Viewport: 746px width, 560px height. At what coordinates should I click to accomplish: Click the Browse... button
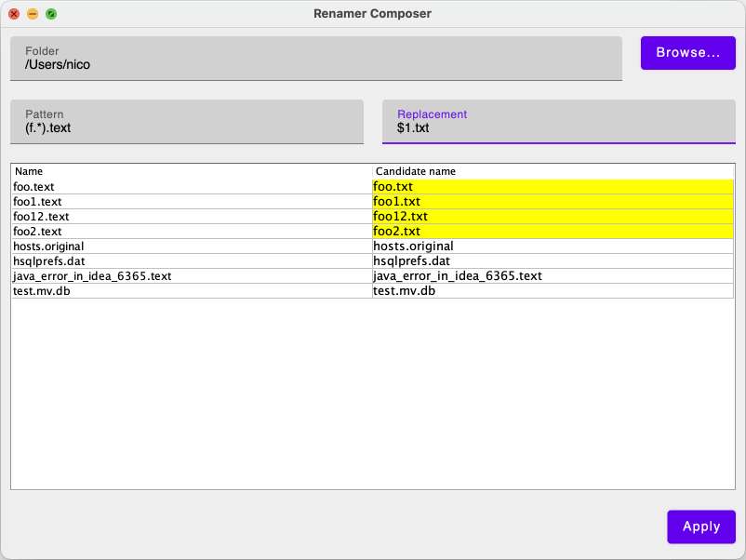coord(687,53)
